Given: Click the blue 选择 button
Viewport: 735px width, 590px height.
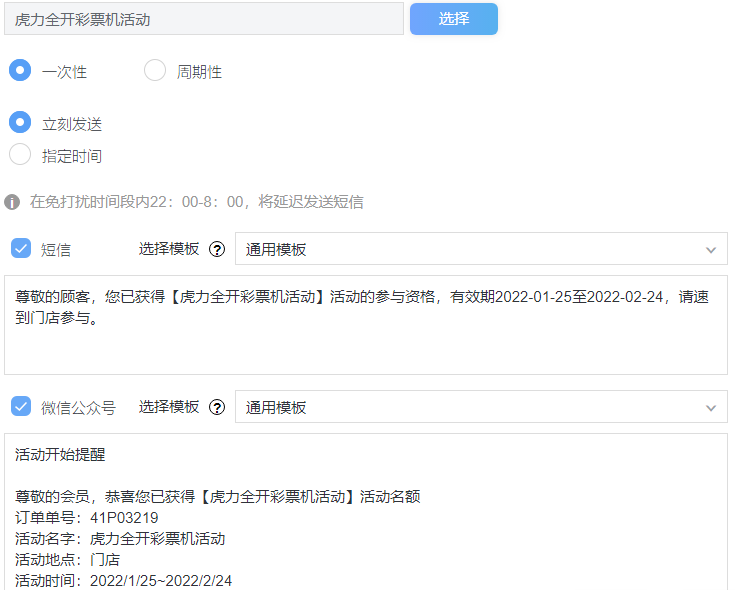Looking at the screenshot, I should coord(453,19).
